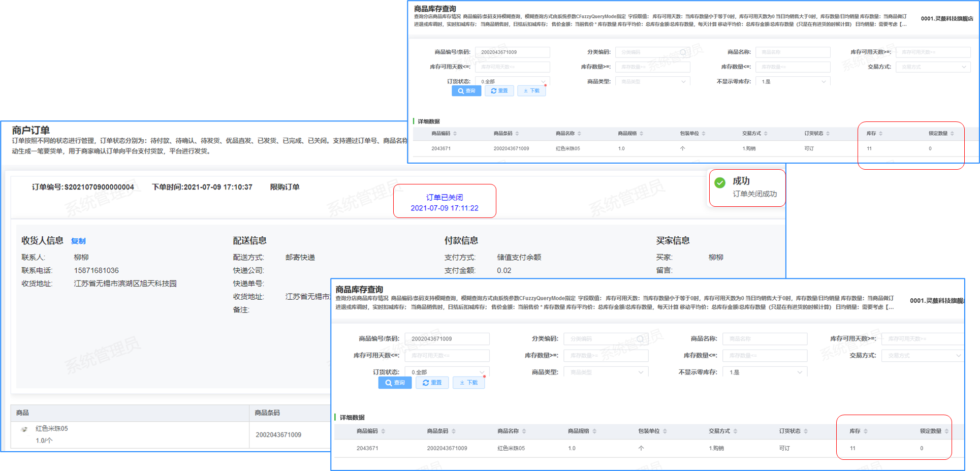Expand the 交易方式 filter dropdown in upper inventory window
This screenshot has height=471, width=980.
click(933, 67)
